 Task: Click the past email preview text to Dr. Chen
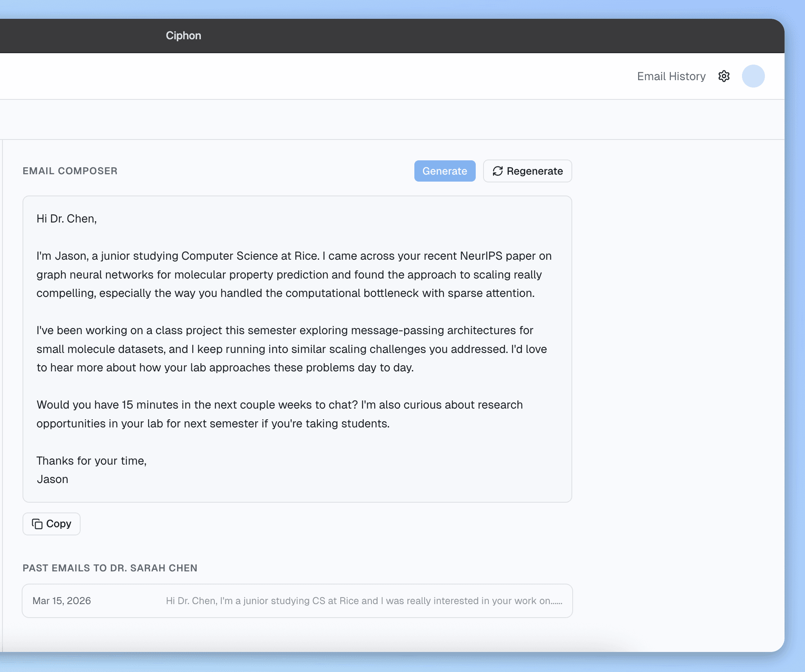tap(363, 601)
